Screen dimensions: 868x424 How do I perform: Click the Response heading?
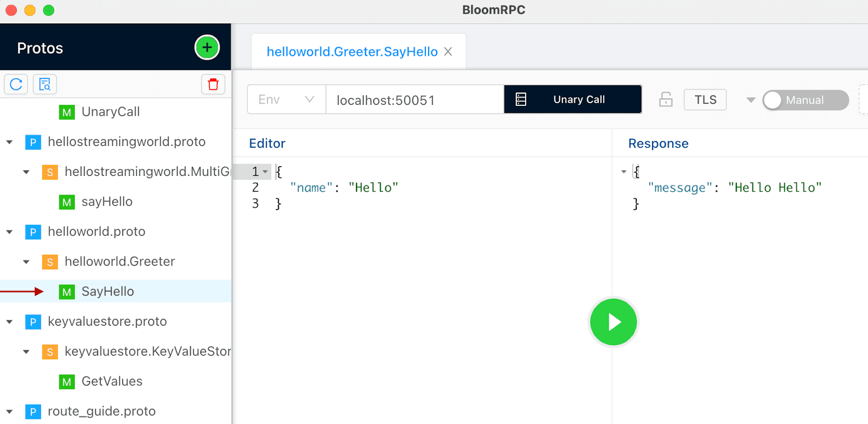click(x=658, y=143)
